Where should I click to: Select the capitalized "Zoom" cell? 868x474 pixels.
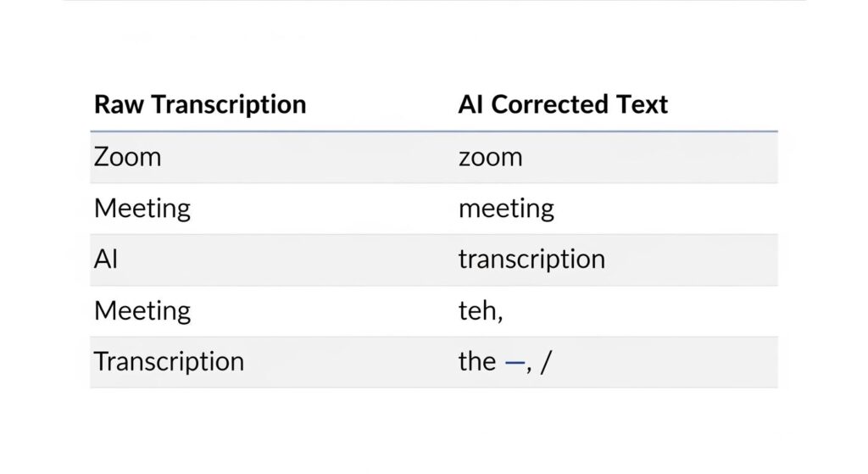click(127, 157)
